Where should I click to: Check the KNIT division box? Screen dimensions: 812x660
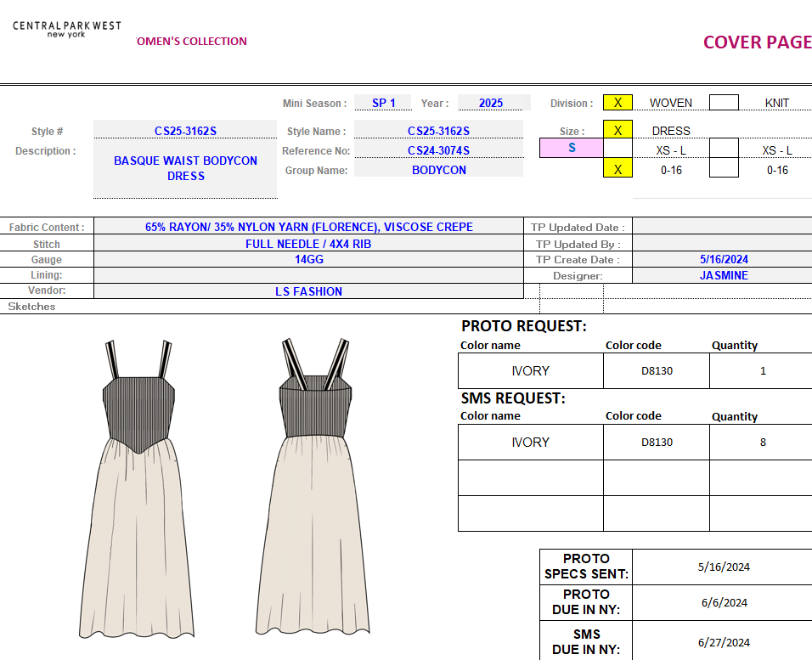pyautogui.click(x=724, y=103)
